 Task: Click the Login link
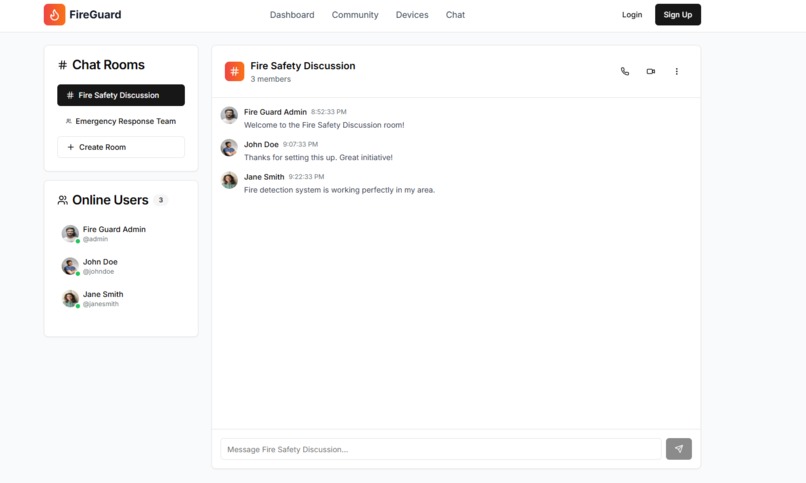click(632, 15)
